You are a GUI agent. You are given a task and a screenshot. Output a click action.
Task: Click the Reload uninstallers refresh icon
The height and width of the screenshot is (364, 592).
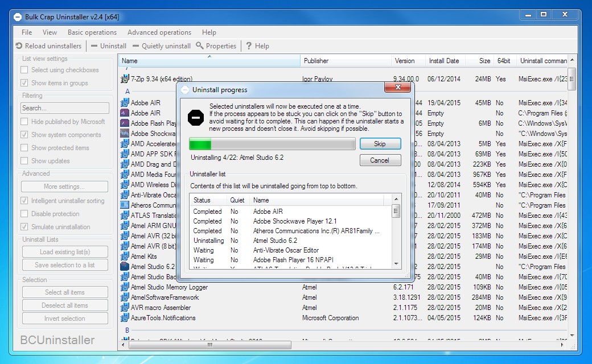point(19,46)
